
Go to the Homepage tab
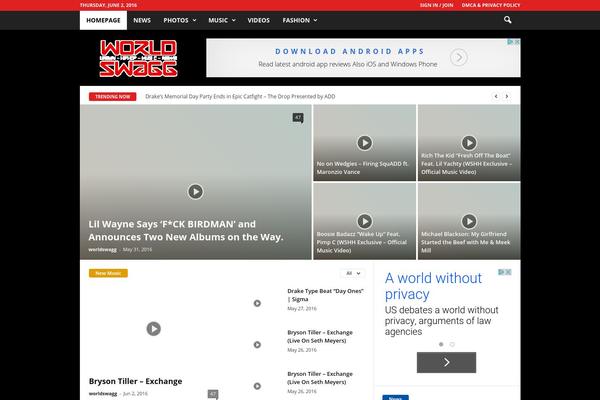103,20
